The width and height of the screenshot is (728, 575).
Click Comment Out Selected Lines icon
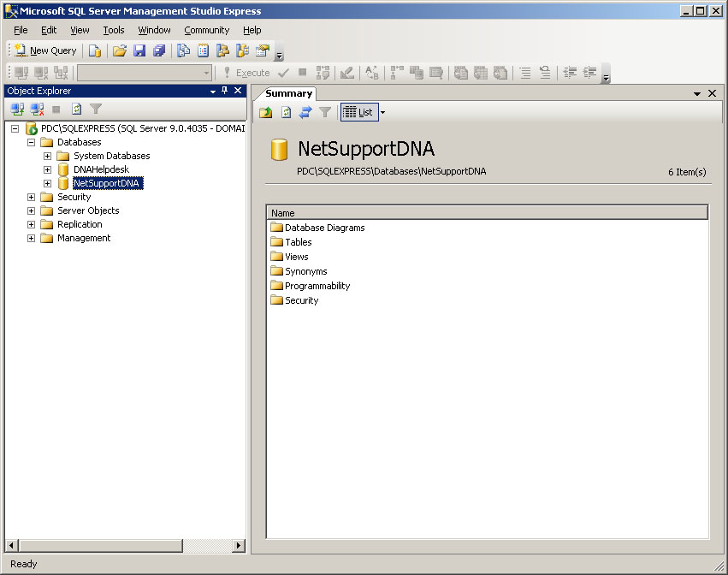[x=525, y=73]
